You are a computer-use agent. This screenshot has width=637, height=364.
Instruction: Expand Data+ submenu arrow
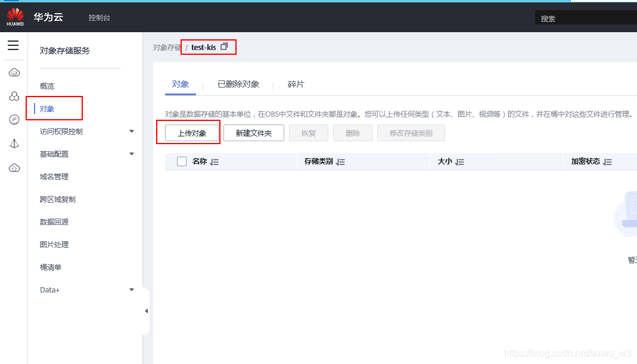click(132, 290)
